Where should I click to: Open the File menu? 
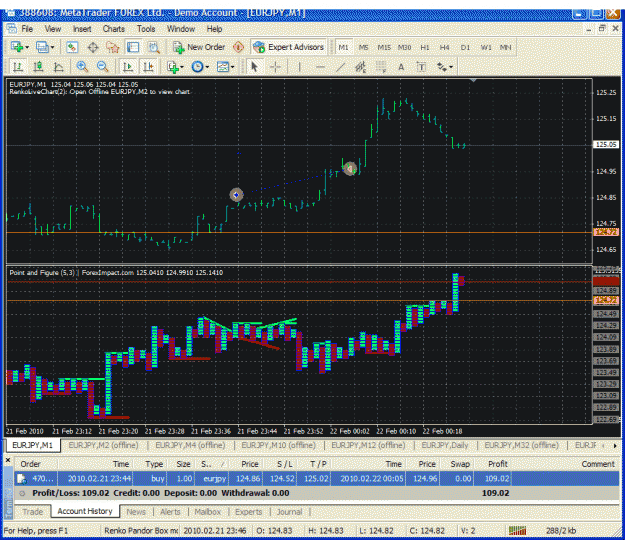point(27,29)
